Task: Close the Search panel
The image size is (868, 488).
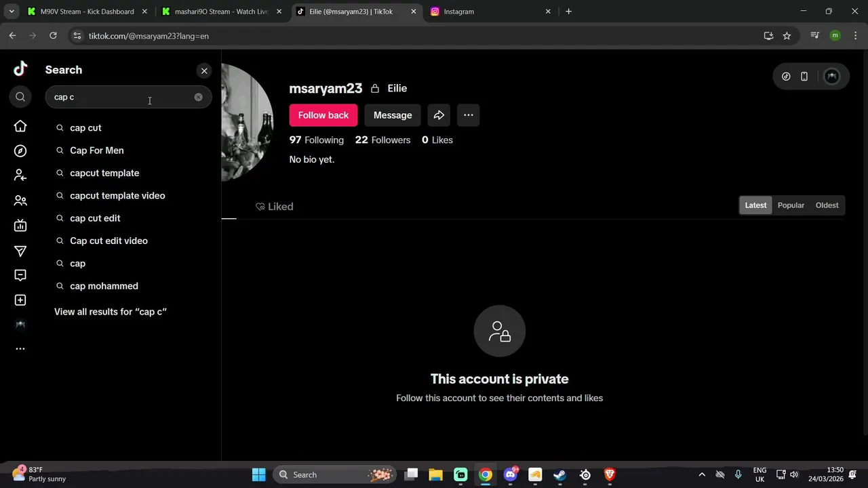Action: [x=204, y=70]
